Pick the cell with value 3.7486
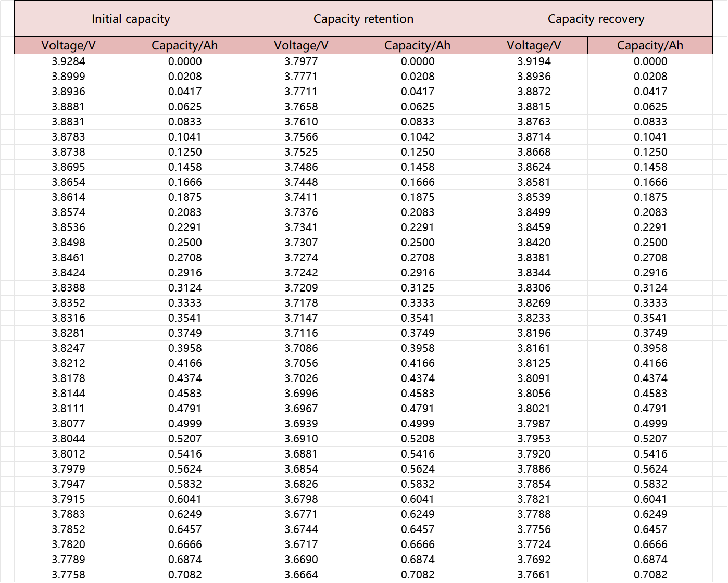Screen dimensions: 728x583 [301, 167]
